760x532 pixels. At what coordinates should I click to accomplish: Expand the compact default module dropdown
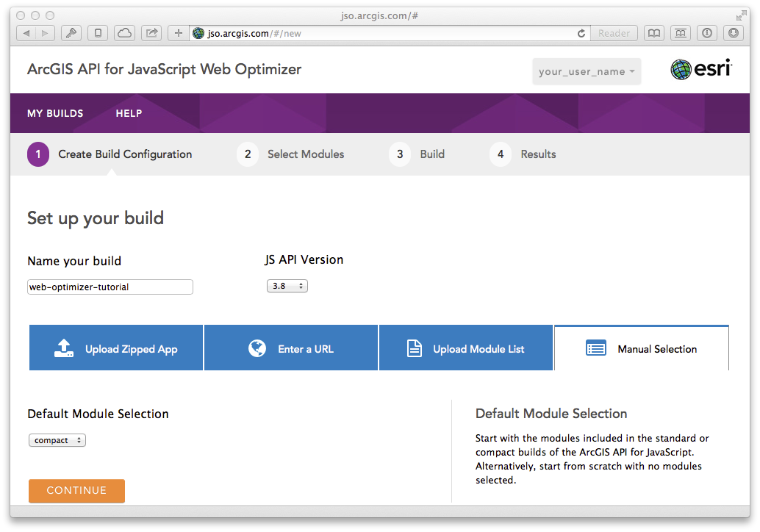point(57,440)
